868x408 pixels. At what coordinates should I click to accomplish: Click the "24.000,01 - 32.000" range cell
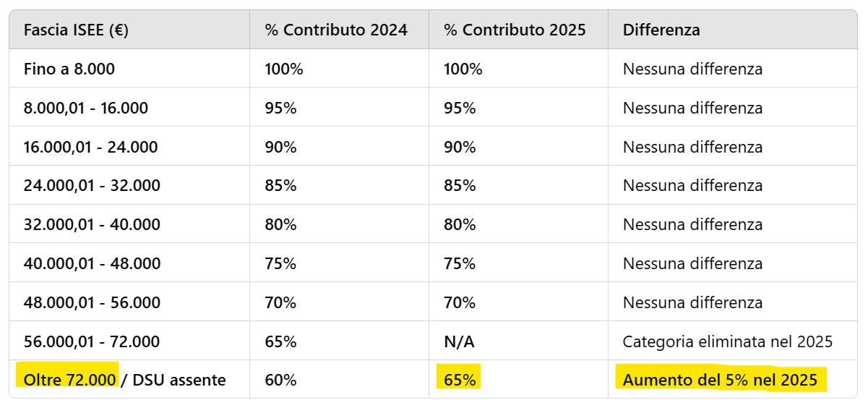pos(92,186)
